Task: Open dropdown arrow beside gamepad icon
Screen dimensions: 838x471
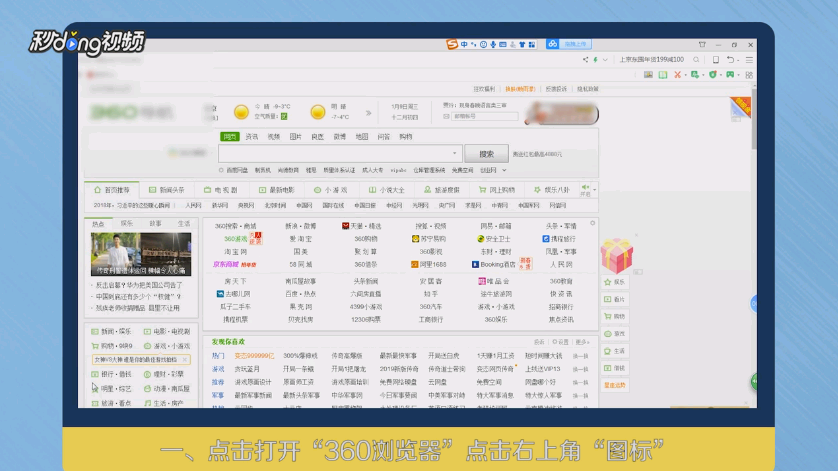Action: (x=738, y=75)
